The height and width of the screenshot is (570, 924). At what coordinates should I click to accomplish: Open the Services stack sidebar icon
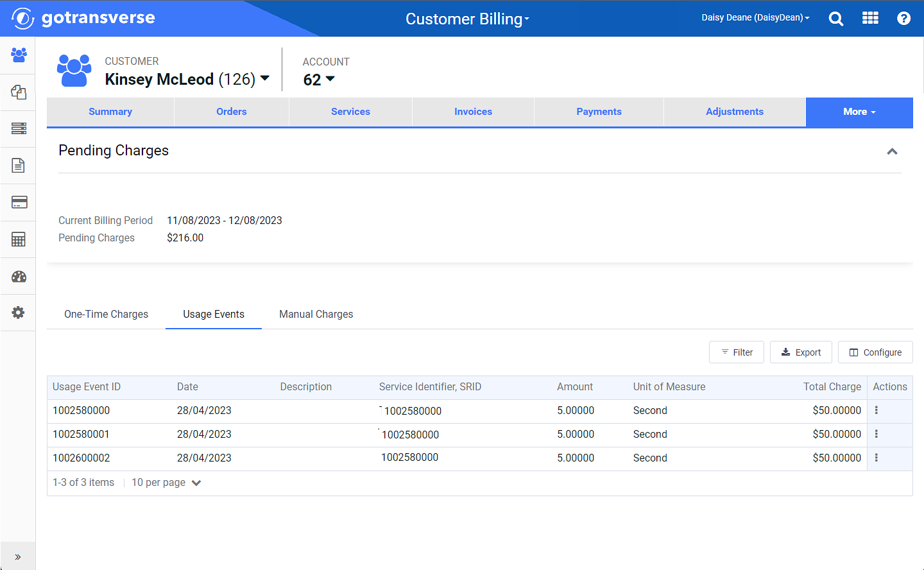coord(19,128)
